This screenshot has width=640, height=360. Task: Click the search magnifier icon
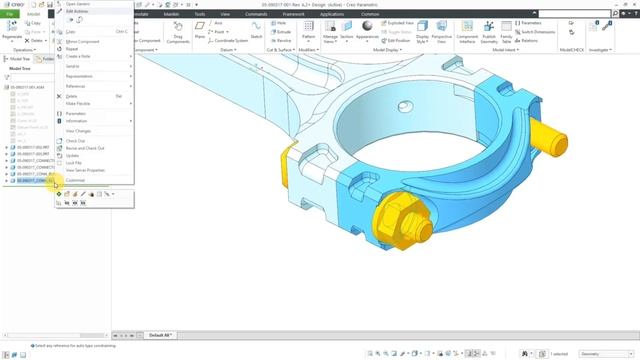(x=615, y=14)
